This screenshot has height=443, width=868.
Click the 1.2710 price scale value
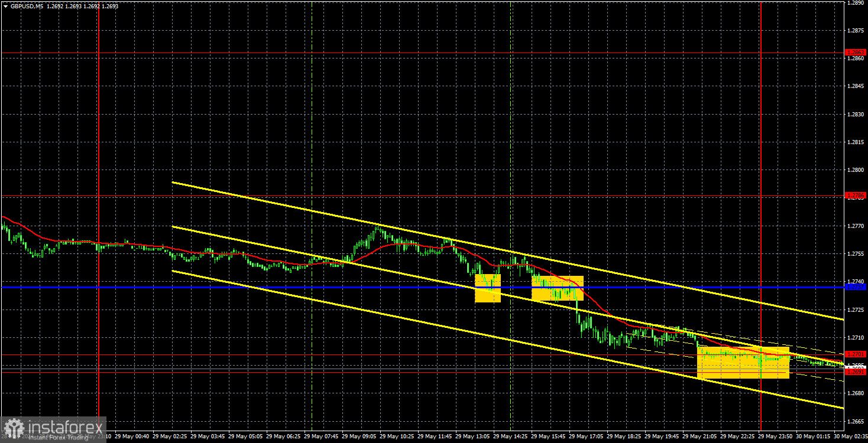point(856,338)
